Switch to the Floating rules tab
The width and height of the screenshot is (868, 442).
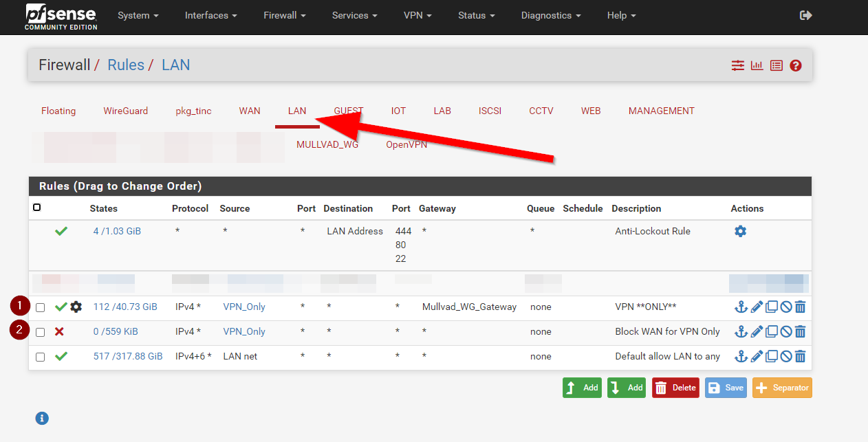(58, 111)
